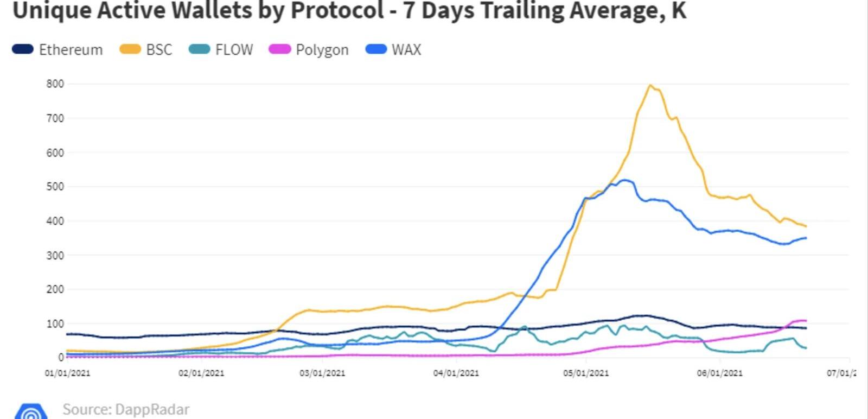868x419 pixels.
Task: Select the 03/01/2021 x-axis date label
Action: [x=322, y=373]
